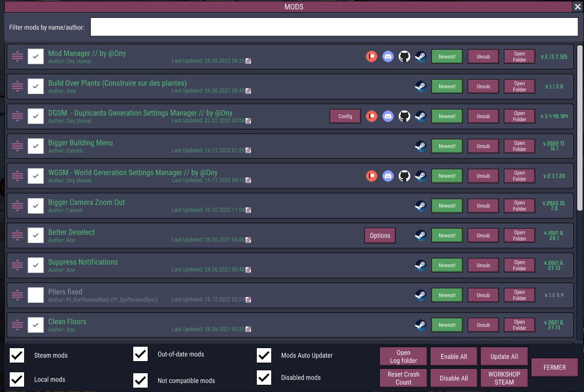The image size is (584, 392).
Task: Open Options for Better Deselect
Action: point(380,236)
